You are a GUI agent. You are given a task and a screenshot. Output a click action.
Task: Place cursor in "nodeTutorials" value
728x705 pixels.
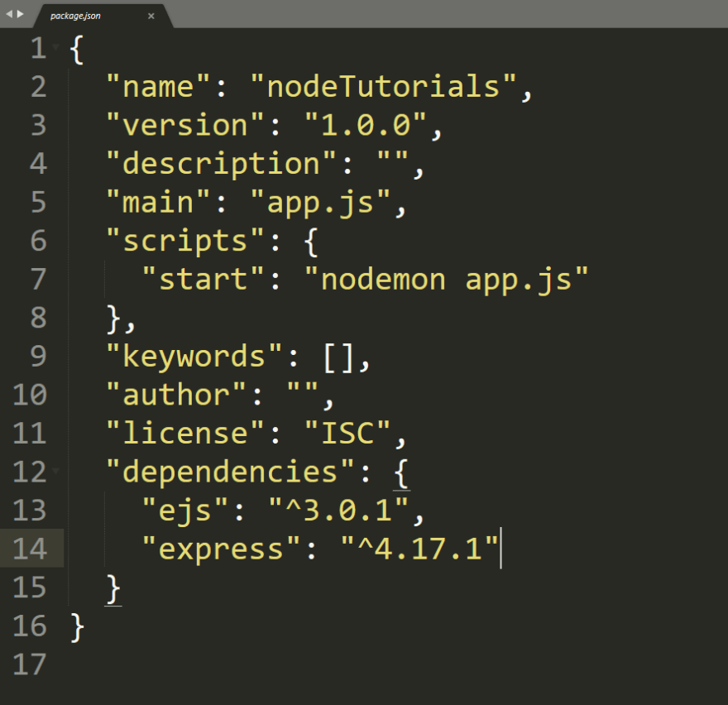[x=383, y=87]
